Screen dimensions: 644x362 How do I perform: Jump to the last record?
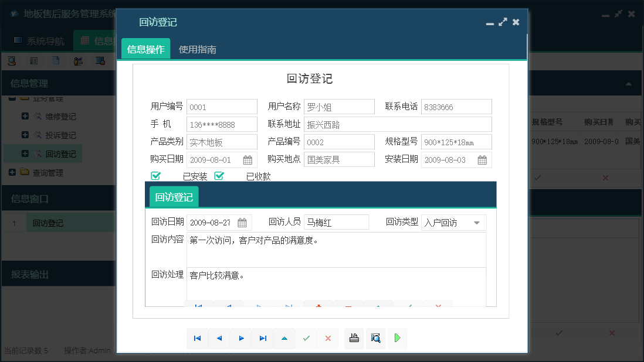click(x=262, y=338)
